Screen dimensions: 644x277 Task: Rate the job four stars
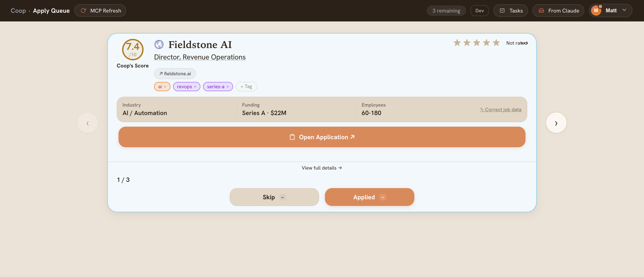pos(486,43)
